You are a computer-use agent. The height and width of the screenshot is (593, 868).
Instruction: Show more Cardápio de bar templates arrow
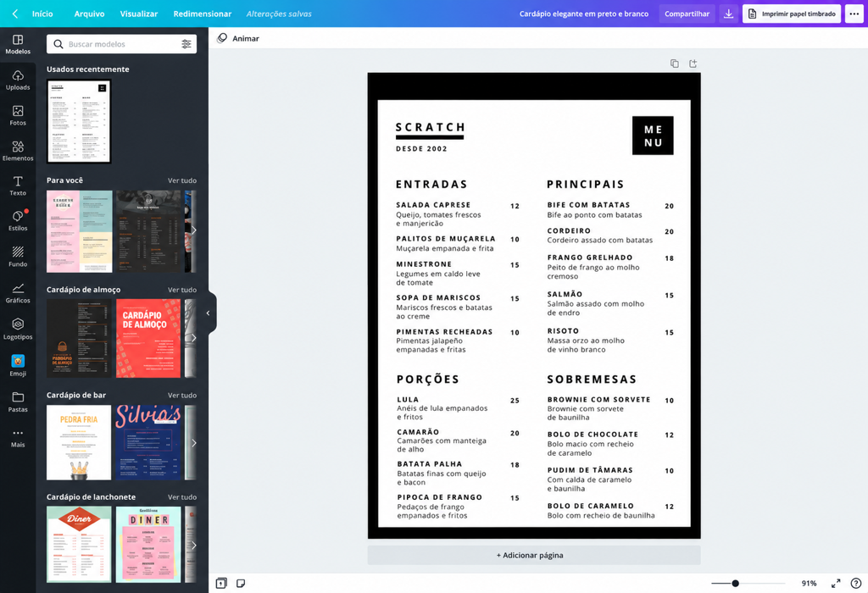click(x=193, y=443)
